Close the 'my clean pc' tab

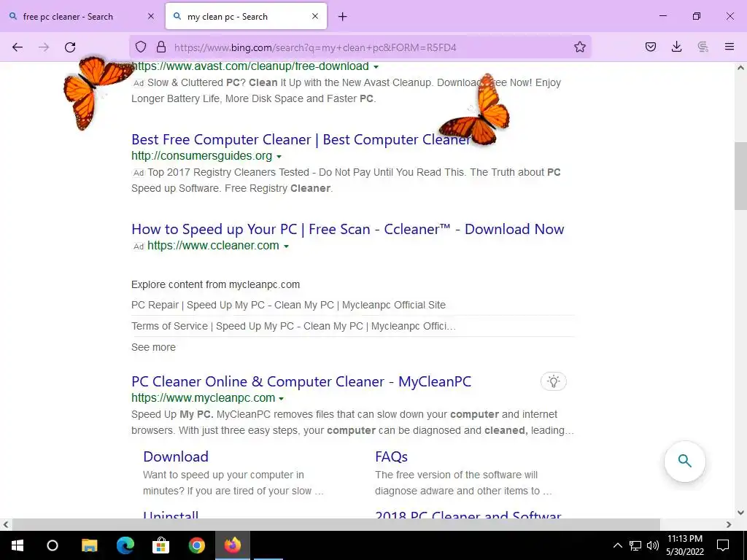point(315,16)
